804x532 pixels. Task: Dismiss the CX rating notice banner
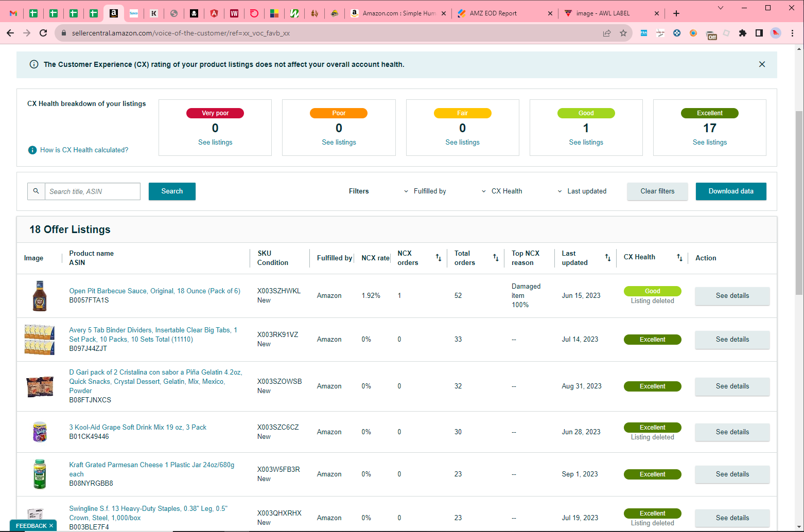tap(762, 64)
